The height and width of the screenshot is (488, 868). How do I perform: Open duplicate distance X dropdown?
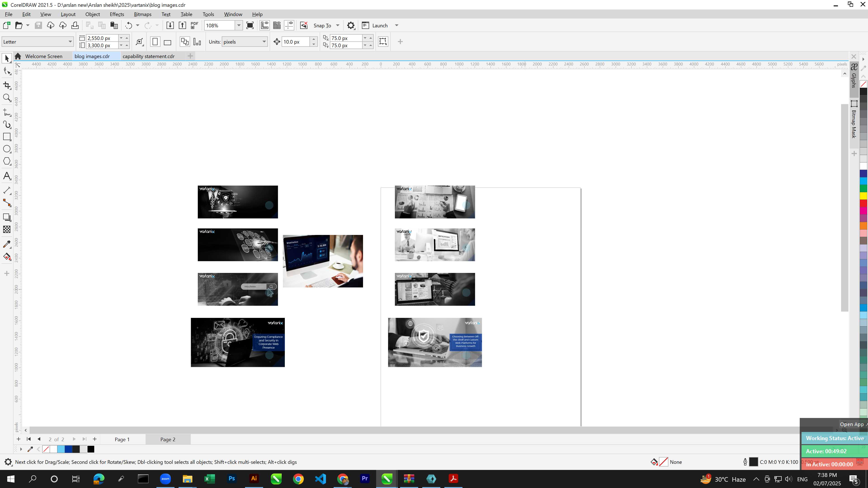[365, 38]
